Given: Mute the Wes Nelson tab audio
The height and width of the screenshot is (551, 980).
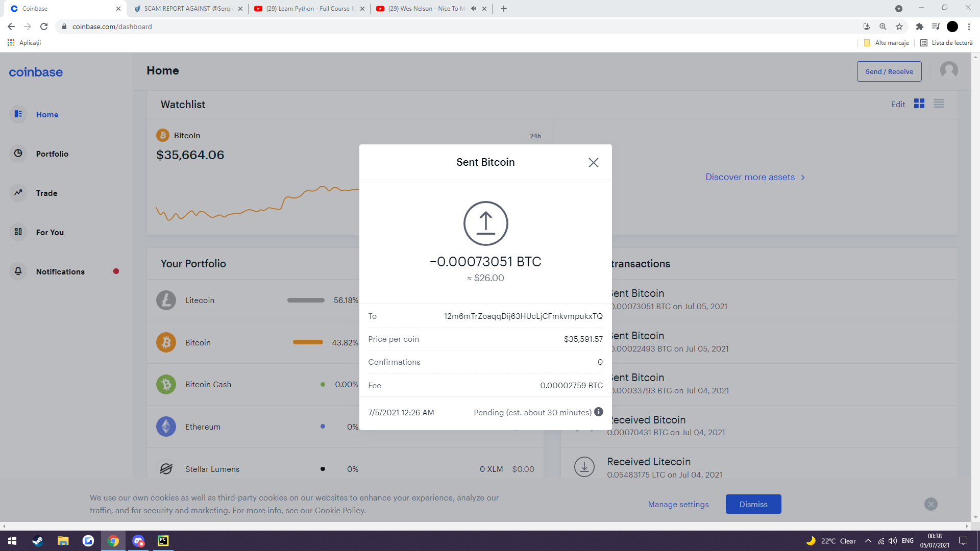Looking at the screenshot, I should point(474,9).
